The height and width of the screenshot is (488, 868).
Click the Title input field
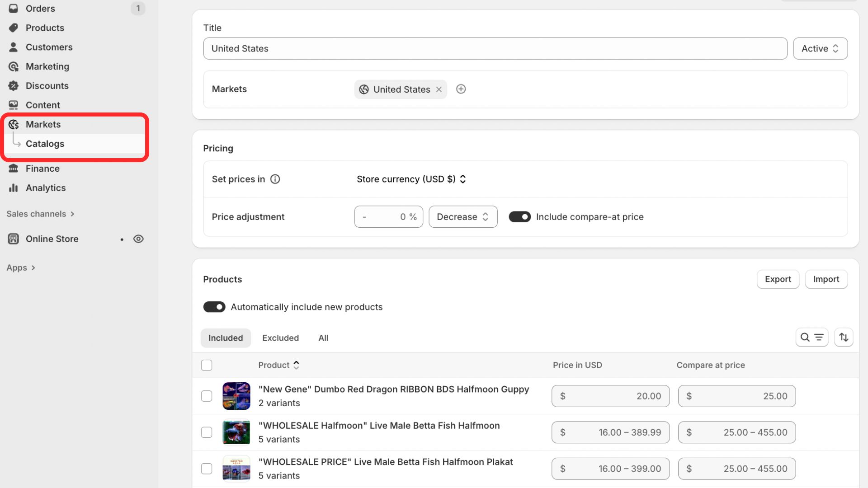click(x=495, y=48)
